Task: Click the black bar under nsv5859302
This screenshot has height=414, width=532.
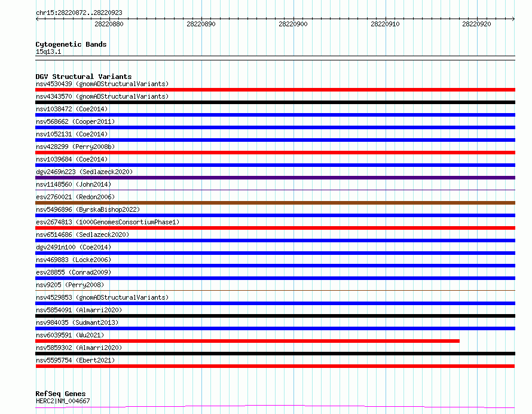Action: tap(275, 354)
